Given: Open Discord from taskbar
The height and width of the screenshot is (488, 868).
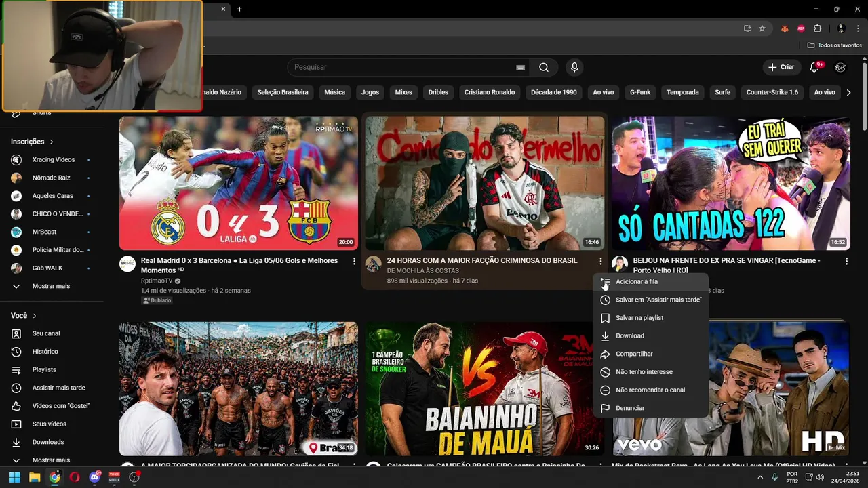Looking at the screenshot, I should coord(94,477).
